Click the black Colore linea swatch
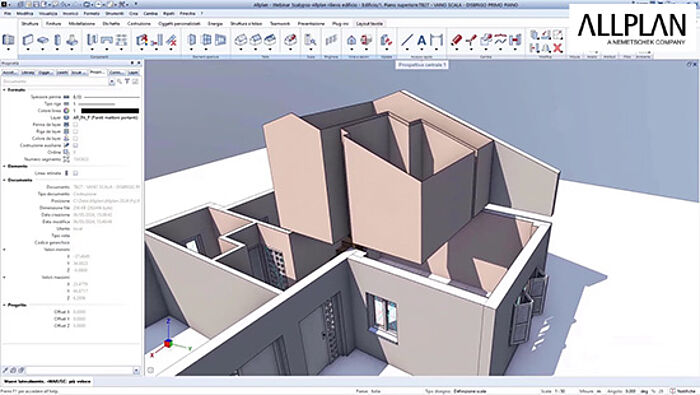The height and width of the screenshot is (395, 700). click(110, 110)
